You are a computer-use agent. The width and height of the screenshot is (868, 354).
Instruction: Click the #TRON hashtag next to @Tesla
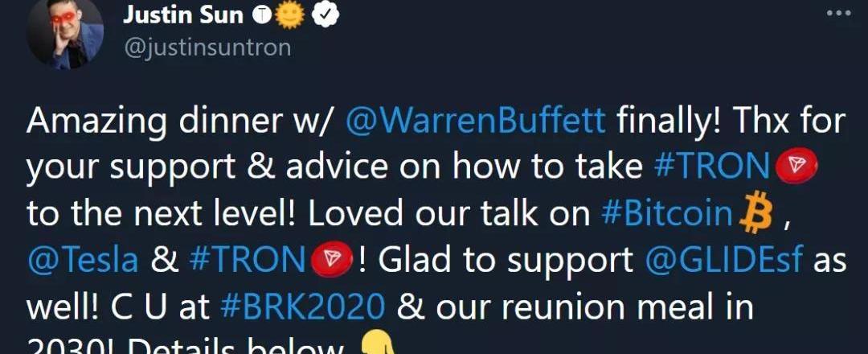[247, 260]
